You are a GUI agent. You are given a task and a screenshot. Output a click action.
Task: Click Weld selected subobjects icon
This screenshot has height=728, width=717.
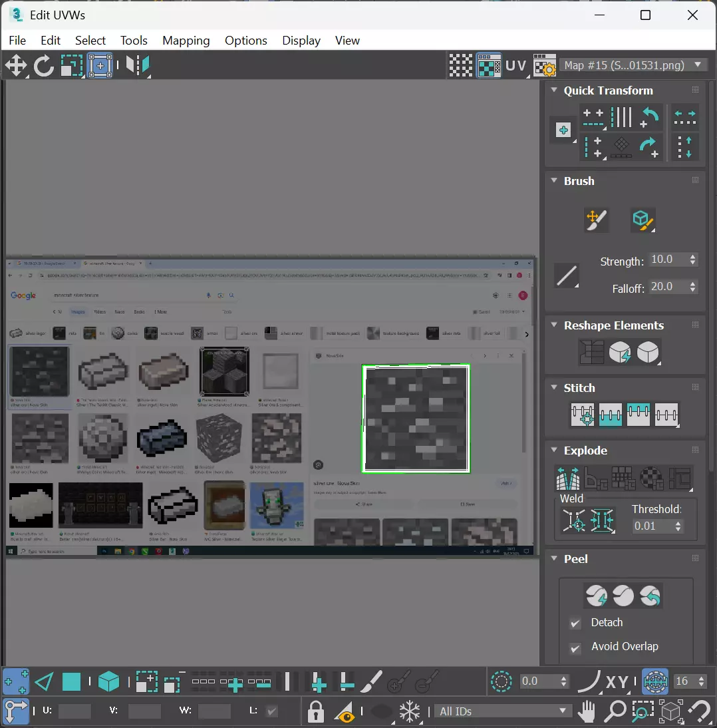pos(602,520)
